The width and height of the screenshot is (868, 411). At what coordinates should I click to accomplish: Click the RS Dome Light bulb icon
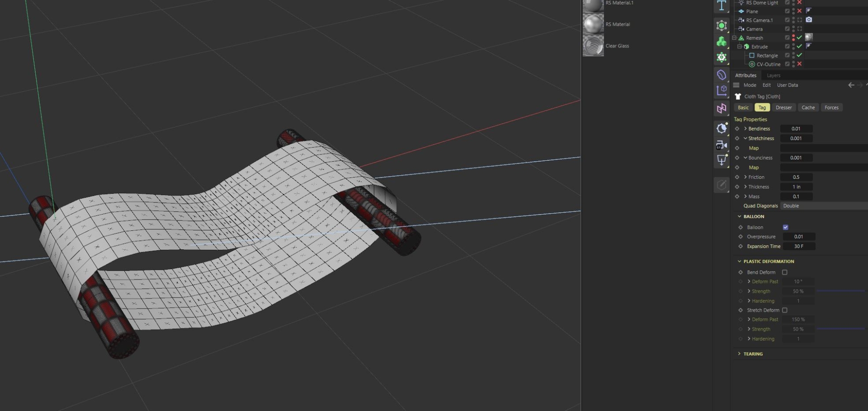click(741, 3)
